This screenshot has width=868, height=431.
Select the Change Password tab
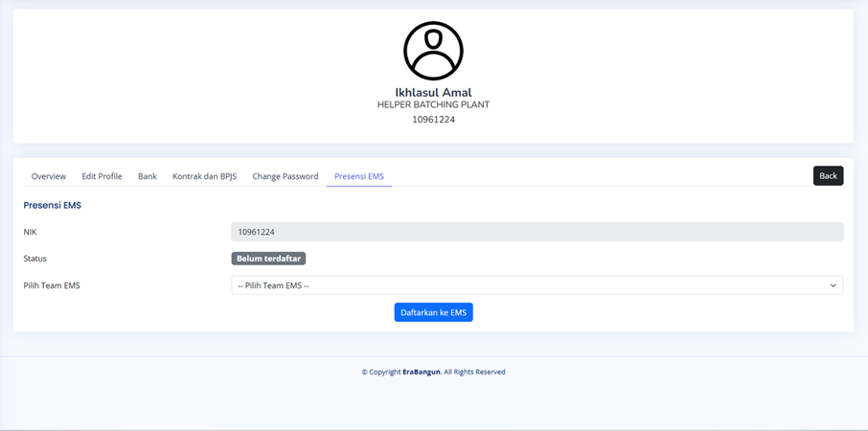tap(286, 176)
